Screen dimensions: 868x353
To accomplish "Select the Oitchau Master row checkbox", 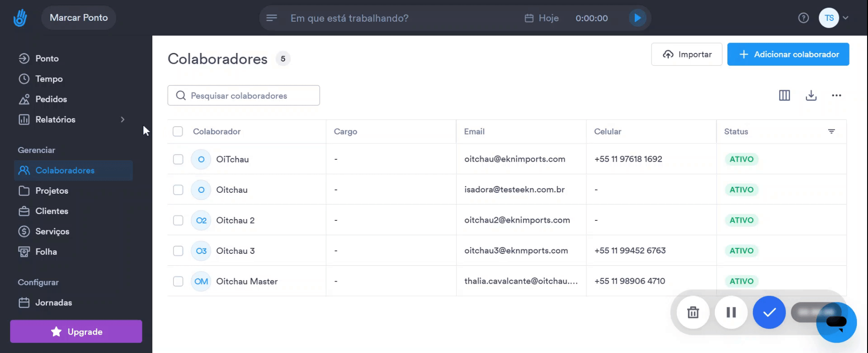I will click(178, 281).
